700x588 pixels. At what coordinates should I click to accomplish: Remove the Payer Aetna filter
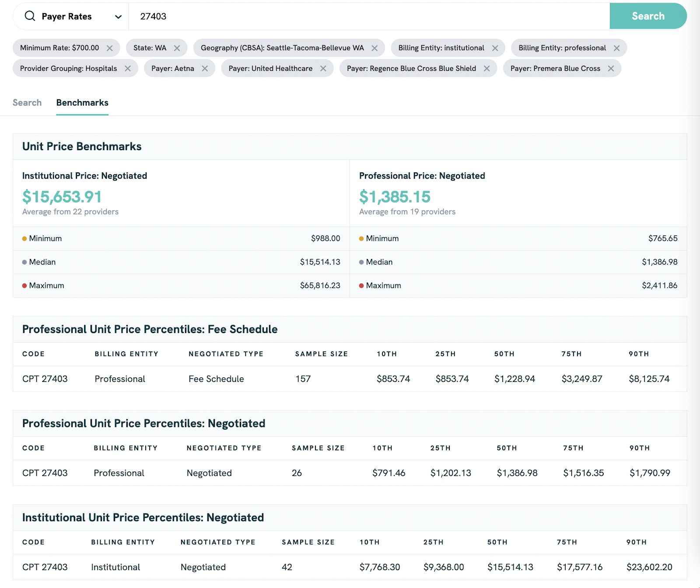pos(205,69)
